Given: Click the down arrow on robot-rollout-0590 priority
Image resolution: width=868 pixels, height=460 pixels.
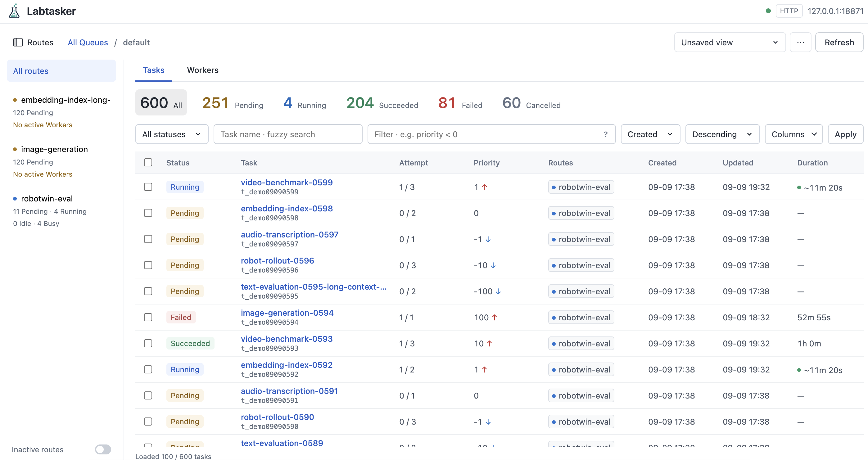Looking at the screenshot, I should pos(488,422).
